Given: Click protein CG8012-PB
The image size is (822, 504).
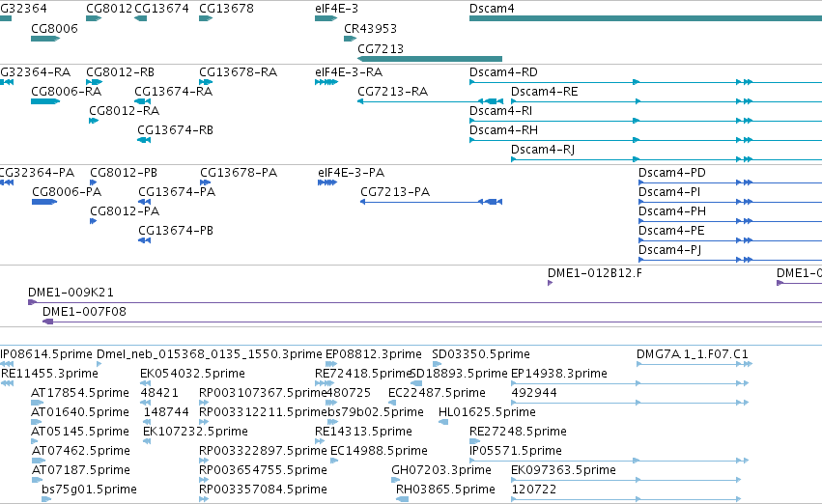Looking at the screenshot, I should [x=94, y=182].
